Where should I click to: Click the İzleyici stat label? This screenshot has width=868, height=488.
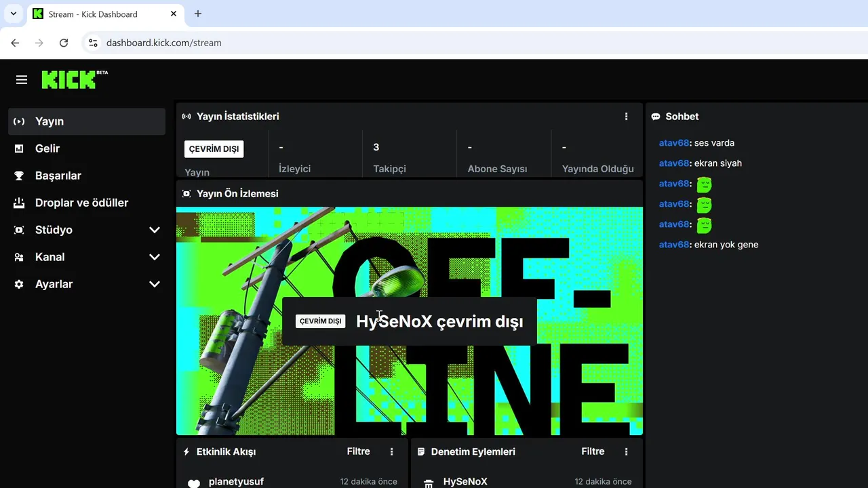coord(294,169)
